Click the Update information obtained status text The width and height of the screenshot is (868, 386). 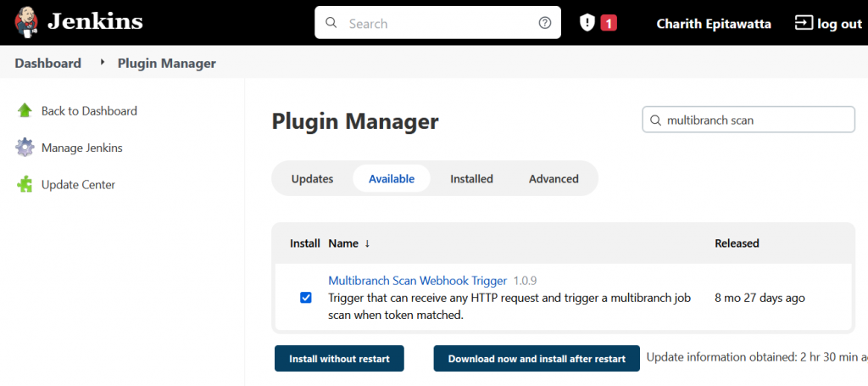pyautogui.click(x=757, y=357)
